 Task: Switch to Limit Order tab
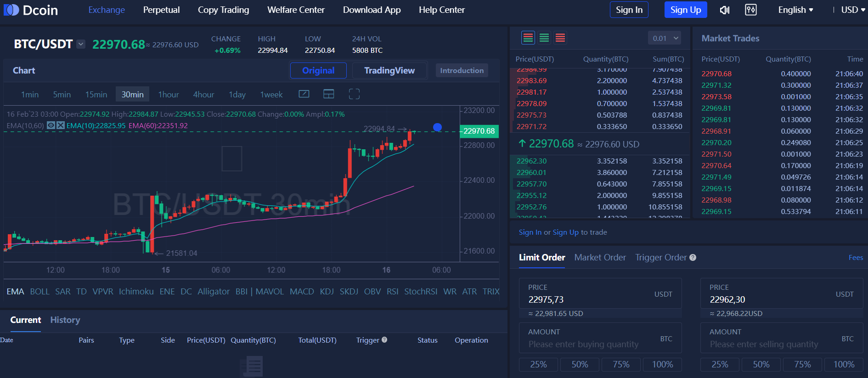tap(542, 258)
